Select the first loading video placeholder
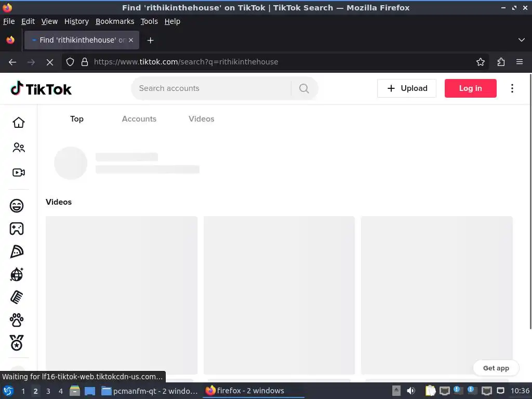The image size is (532, 399). tap(122, 295)
